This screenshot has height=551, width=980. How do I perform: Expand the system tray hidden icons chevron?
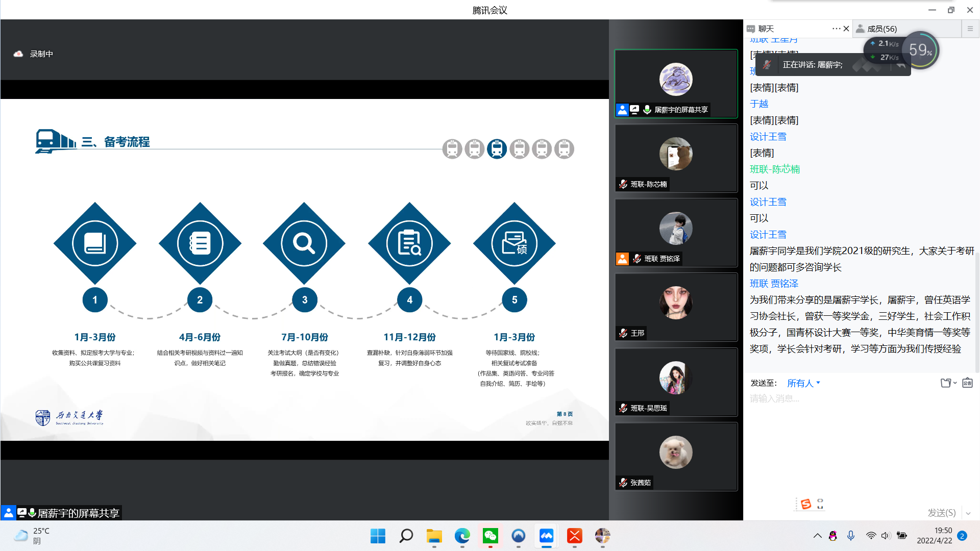coord(817,536)
